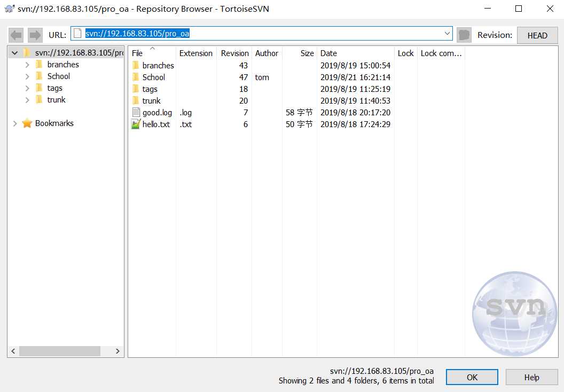Click the OK button
This screenshot has width=564, height=392.
point(472,377)
